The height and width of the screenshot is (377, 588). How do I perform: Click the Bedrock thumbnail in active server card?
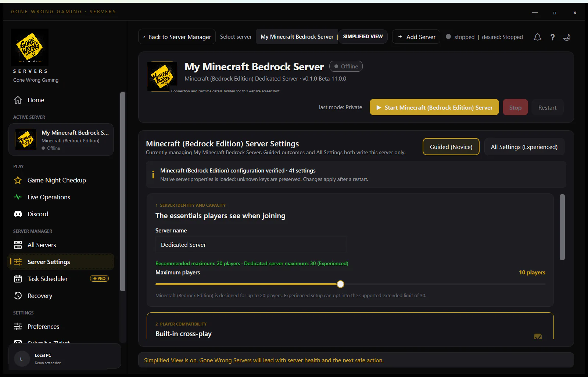pyautogui.click(x=26, y=139)
